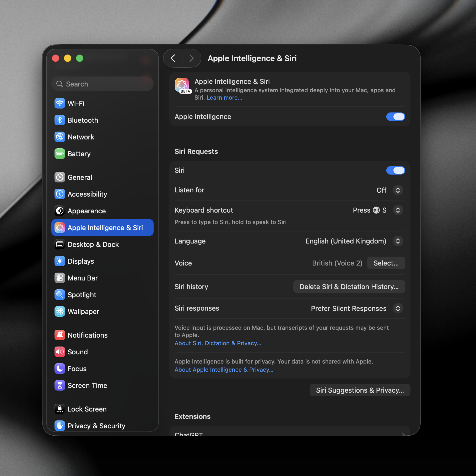The image size is (476, 476).
Task: Click the Screen Time hourglass icon
Action: [60, 385]
